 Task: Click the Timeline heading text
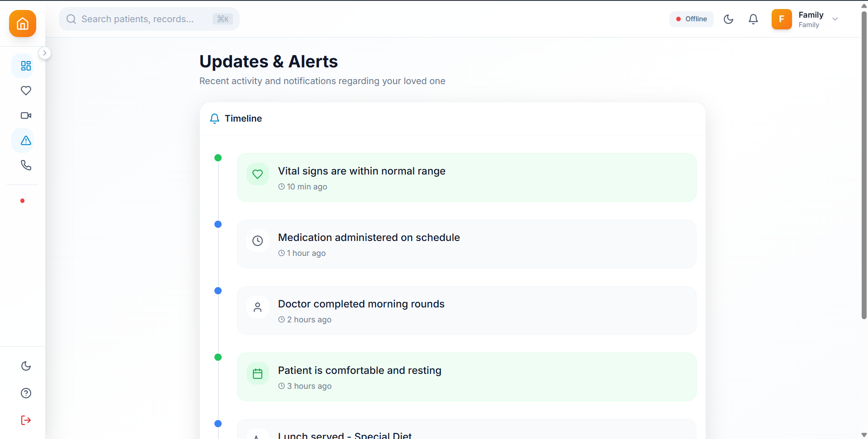[x=243, y=118]
